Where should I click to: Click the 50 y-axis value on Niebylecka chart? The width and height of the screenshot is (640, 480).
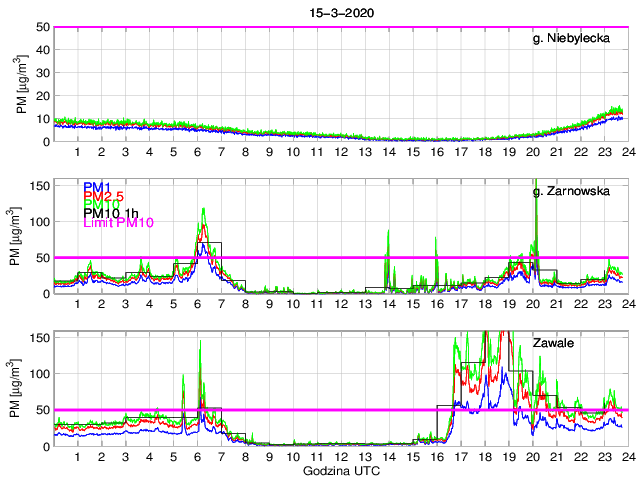click(42, 27)
